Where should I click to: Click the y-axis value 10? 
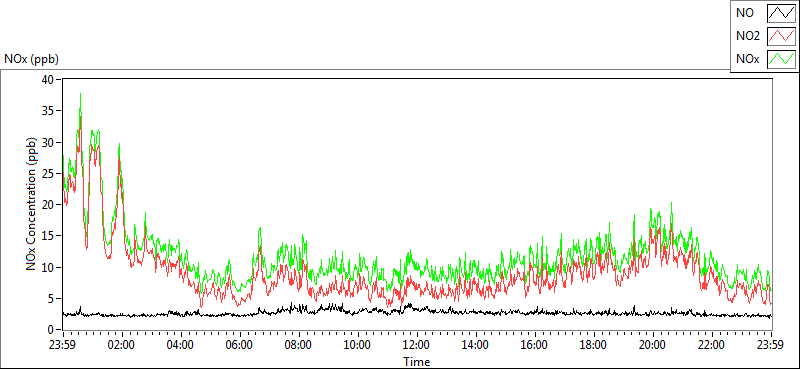pos(49,267)
